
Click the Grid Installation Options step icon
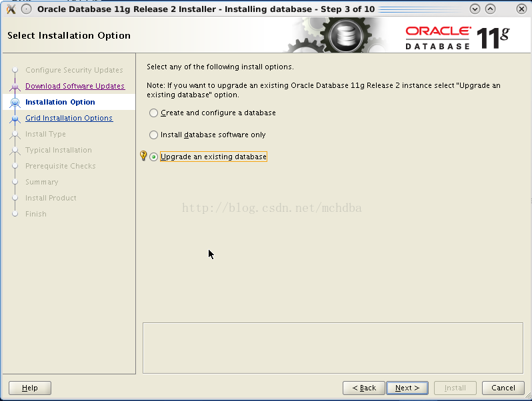tap(15, 119)
